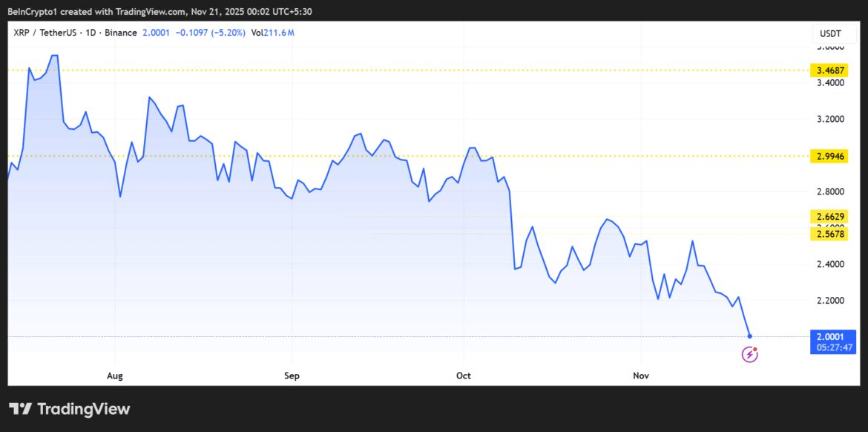Click the Nov label on the time axis
The height and width of the screenshot is (432, 868).
coord(641,376)
